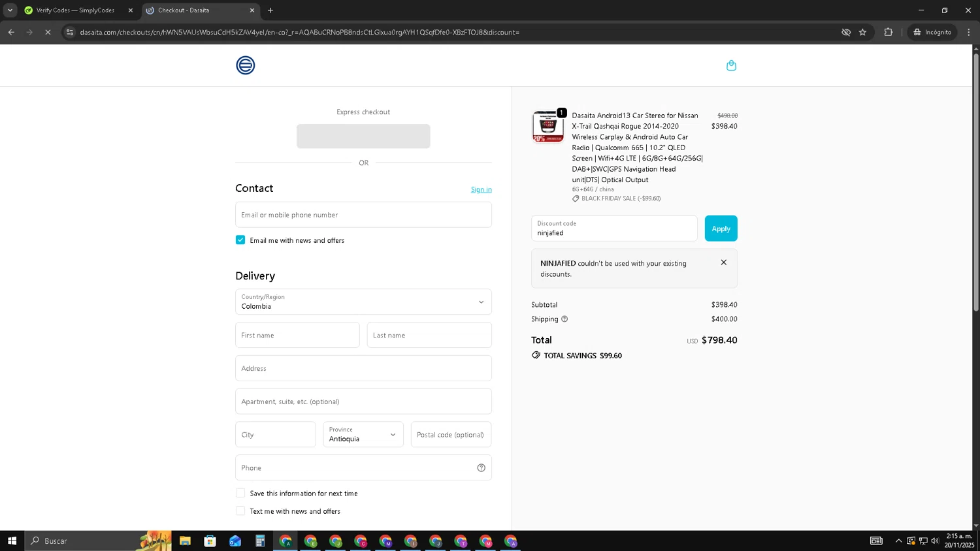Screen dimensions: 980x551
Task: Check Text me with news and offers
Action: 240,511
